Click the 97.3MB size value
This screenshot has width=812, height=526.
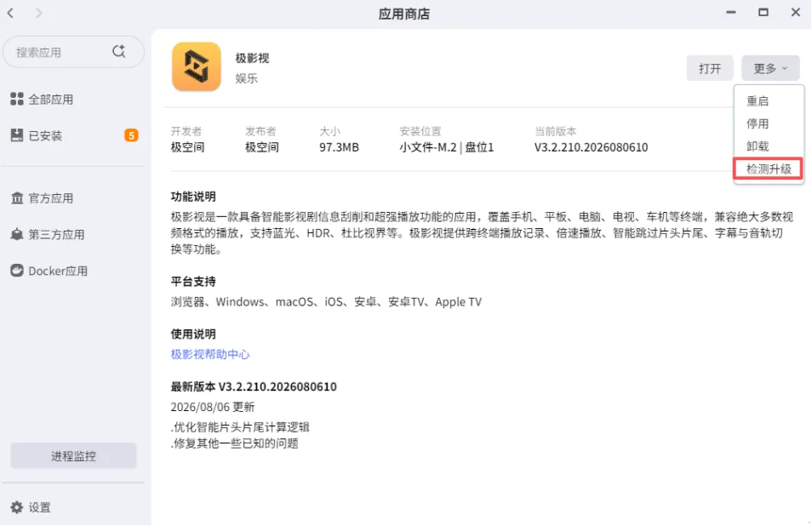tap(339, 147)
